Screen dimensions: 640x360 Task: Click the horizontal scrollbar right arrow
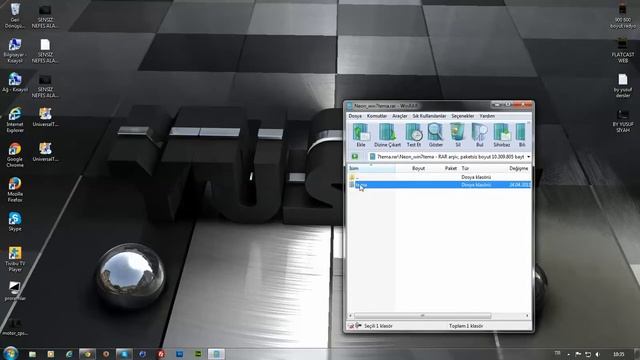pos(527,316)
